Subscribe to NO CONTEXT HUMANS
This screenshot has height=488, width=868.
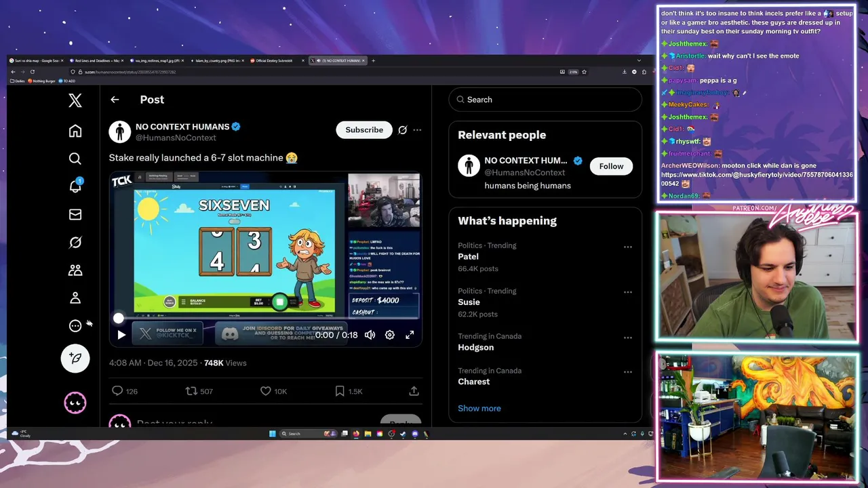coord(364,129)
